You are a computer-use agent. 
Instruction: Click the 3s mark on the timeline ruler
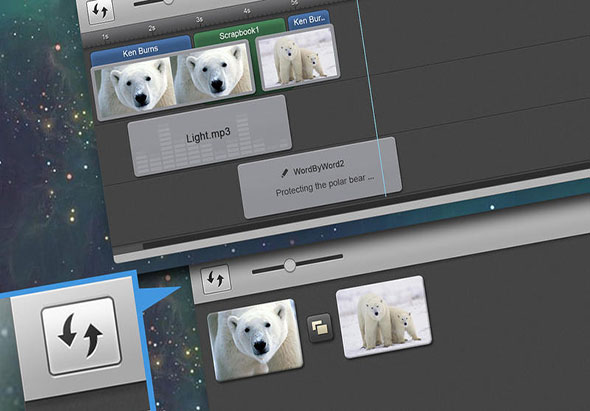(199, 19)
